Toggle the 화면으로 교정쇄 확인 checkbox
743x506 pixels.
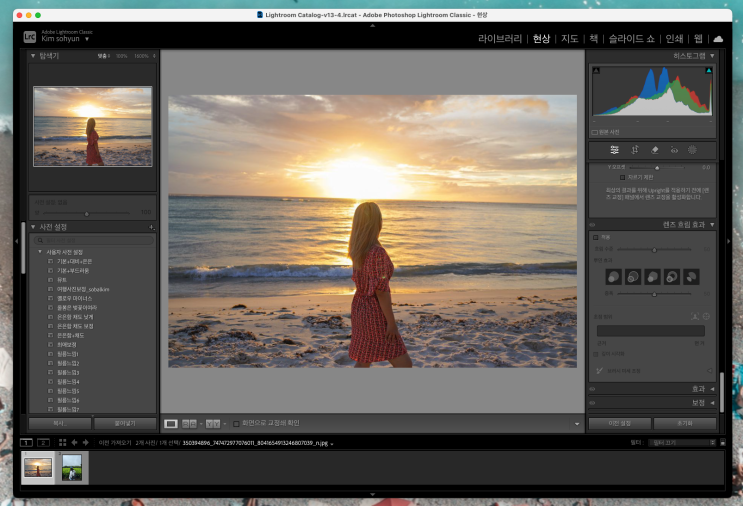[x=235, y=424]
